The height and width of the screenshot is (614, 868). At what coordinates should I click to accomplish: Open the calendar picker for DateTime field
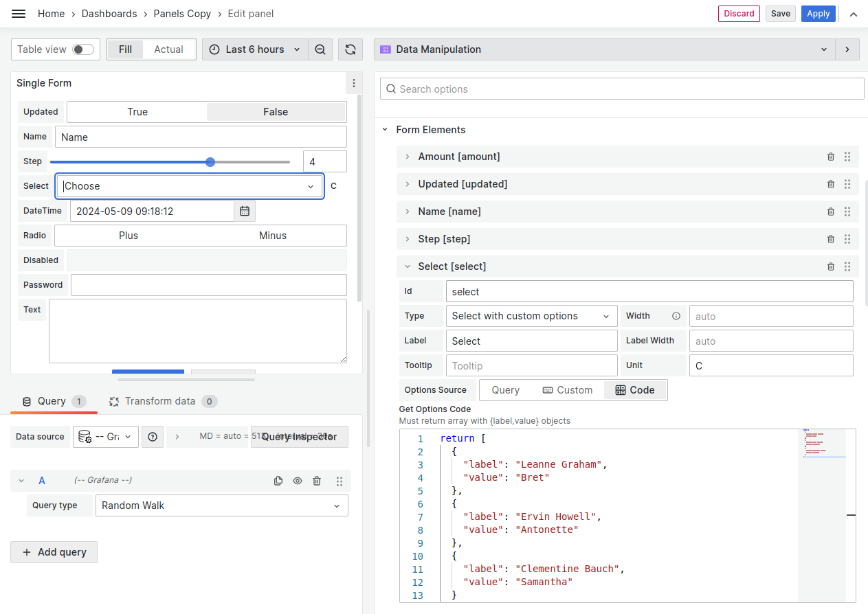[x=245, y=211]
